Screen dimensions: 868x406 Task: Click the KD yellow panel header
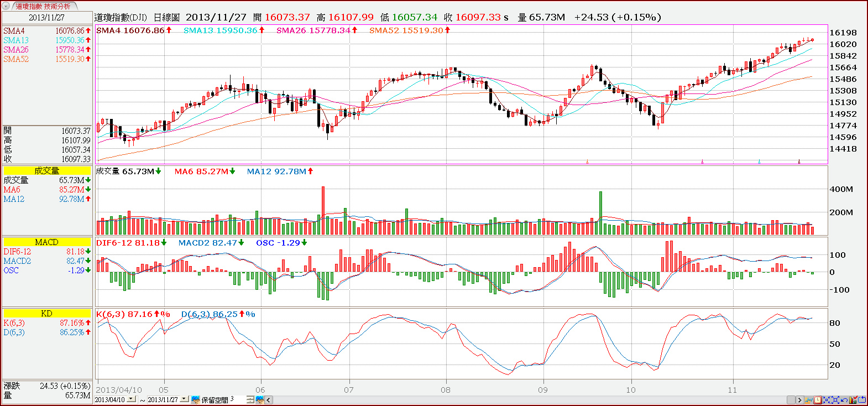(x=46, y=313)
